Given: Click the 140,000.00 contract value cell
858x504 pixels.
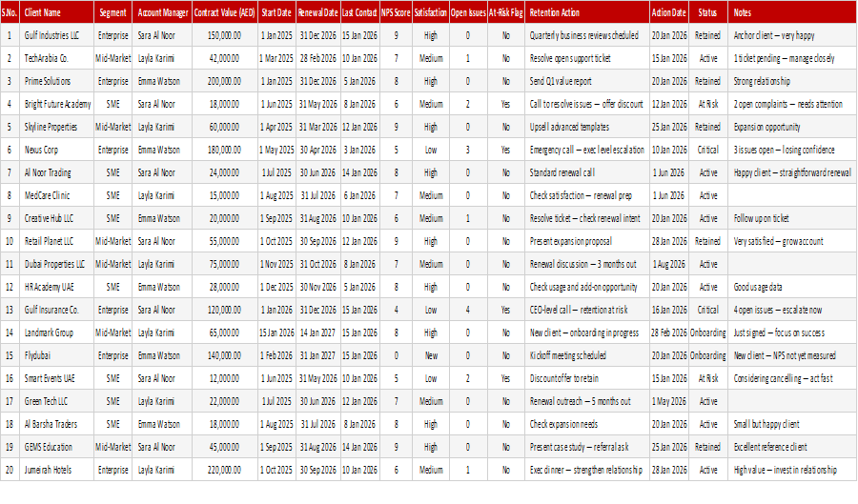Looking at the screenshot, I should (x=225, y=355).
